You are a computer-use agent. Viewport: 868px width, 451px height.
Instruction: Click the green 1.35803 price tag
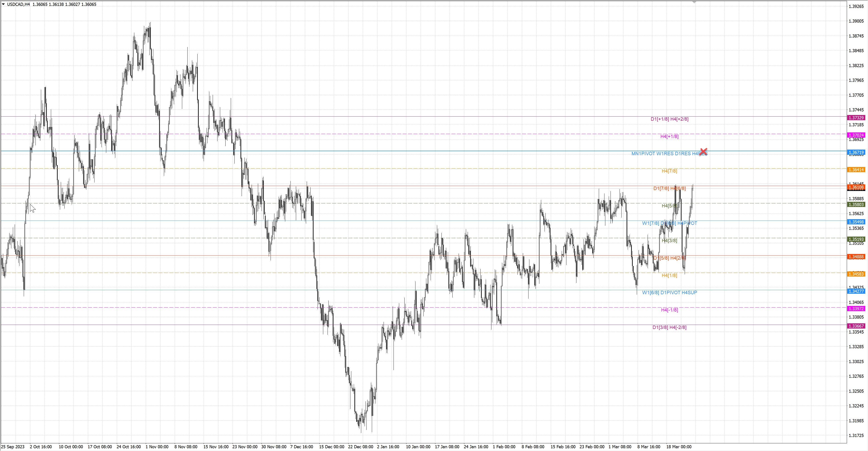pos(856,204)
